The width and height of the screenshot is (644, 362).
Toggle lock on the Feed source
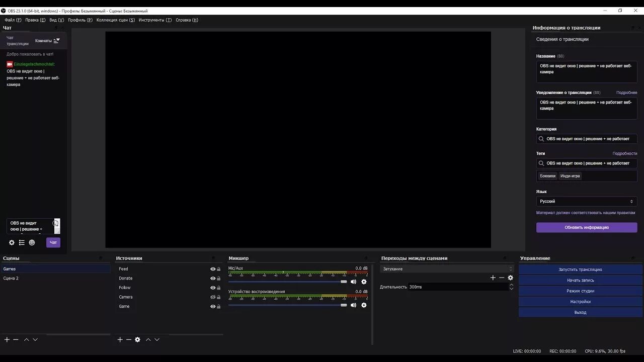pos(218,269)
